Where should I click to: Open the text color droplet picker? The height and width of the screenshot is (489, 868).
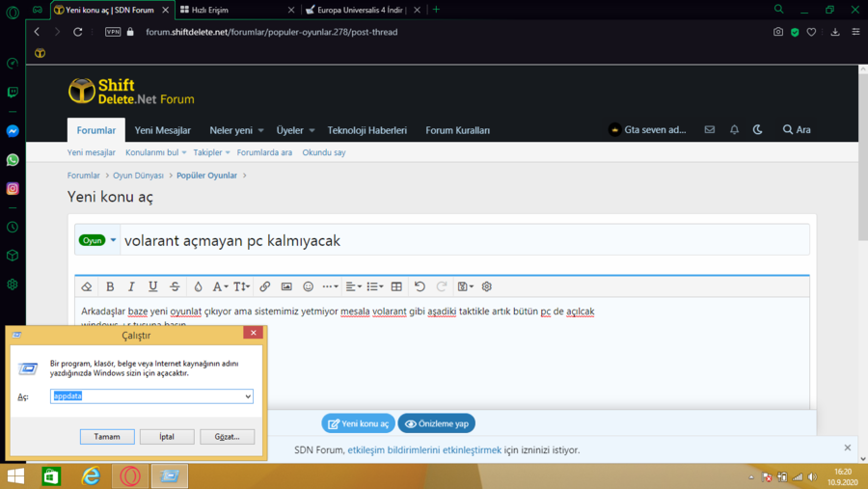pos(198,286)
